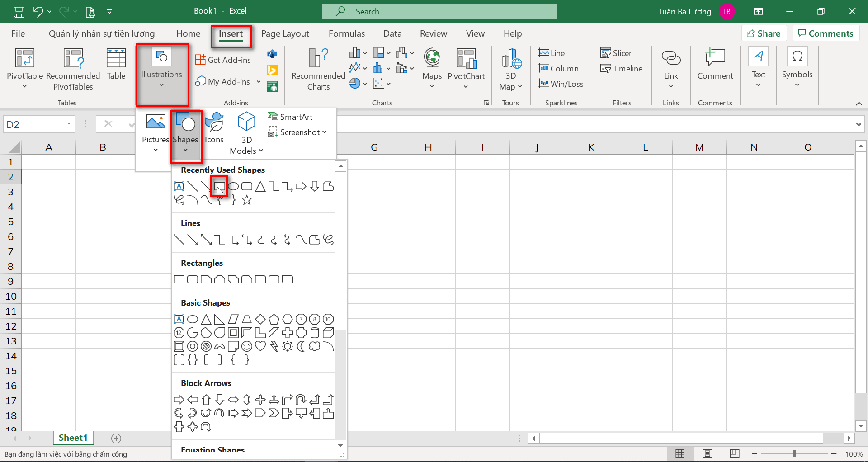
Task: Open the Icons gallery
Action: [214, 128]
